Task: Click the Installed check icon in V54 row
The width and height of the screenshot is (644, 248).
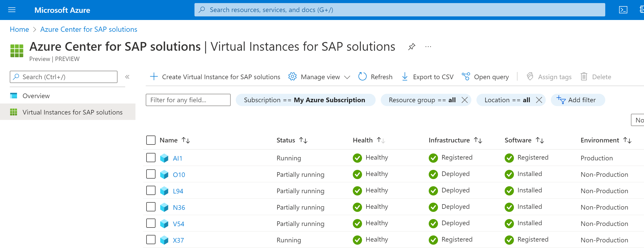Action: pos(509,224)
